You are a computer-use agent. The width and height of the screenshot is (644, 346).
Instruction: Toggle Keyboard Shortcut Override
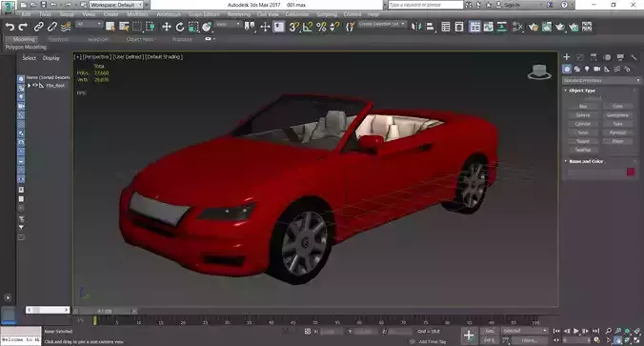[x=279, y=27]
